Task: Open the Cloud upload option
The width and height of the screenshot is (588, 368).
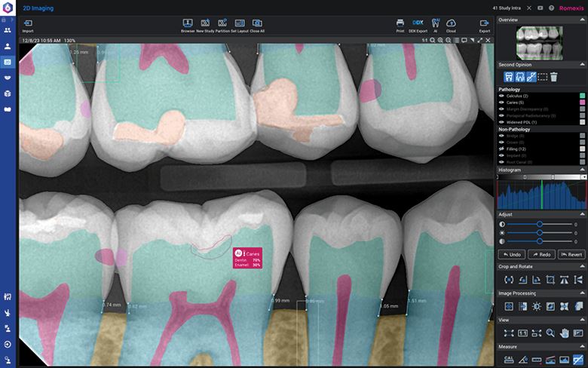Action: point(451,26)
